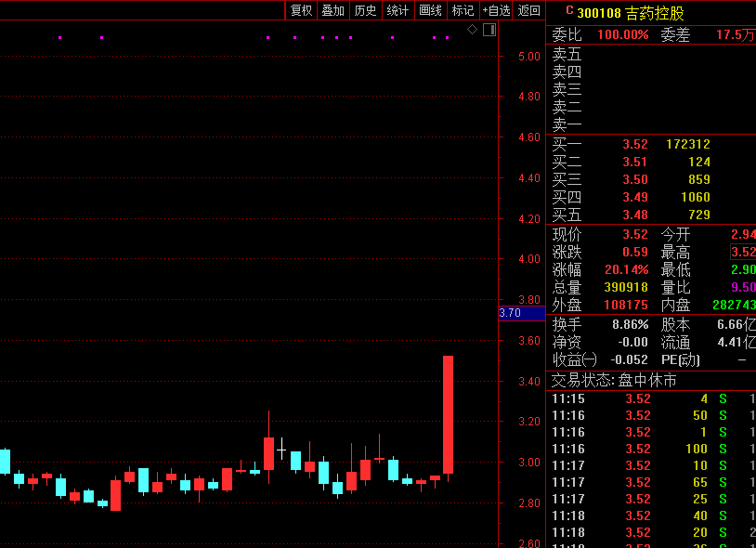Open the 复权 adjustment menu
756x548 pixels.
point(301,10)
